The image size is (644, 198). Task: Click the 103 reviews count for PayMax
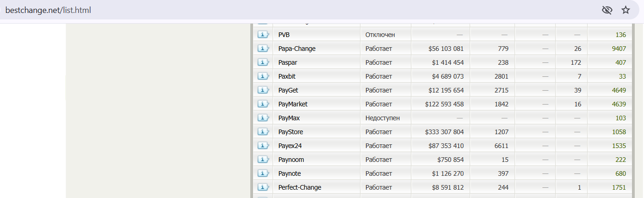click(620, 118)
